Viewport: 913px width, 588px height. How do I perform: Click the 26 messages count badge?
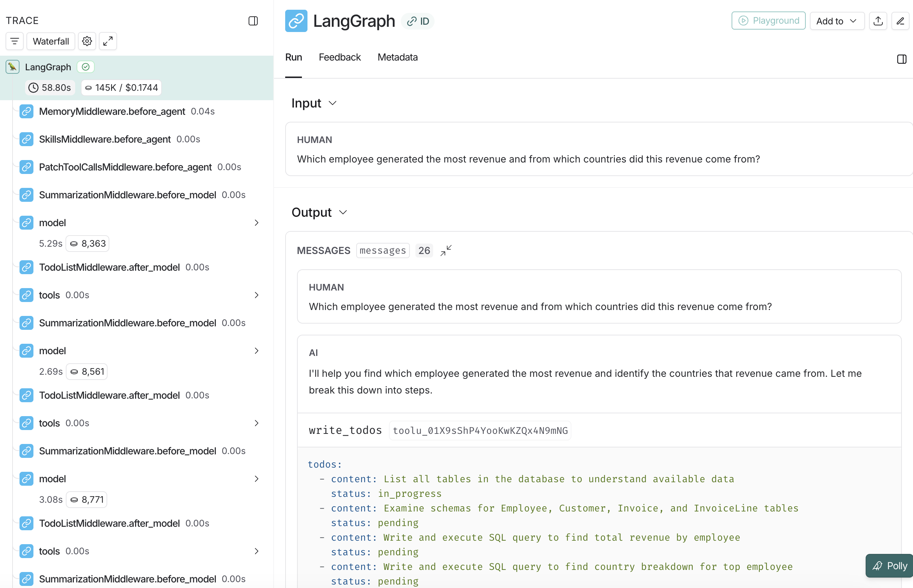424,251
